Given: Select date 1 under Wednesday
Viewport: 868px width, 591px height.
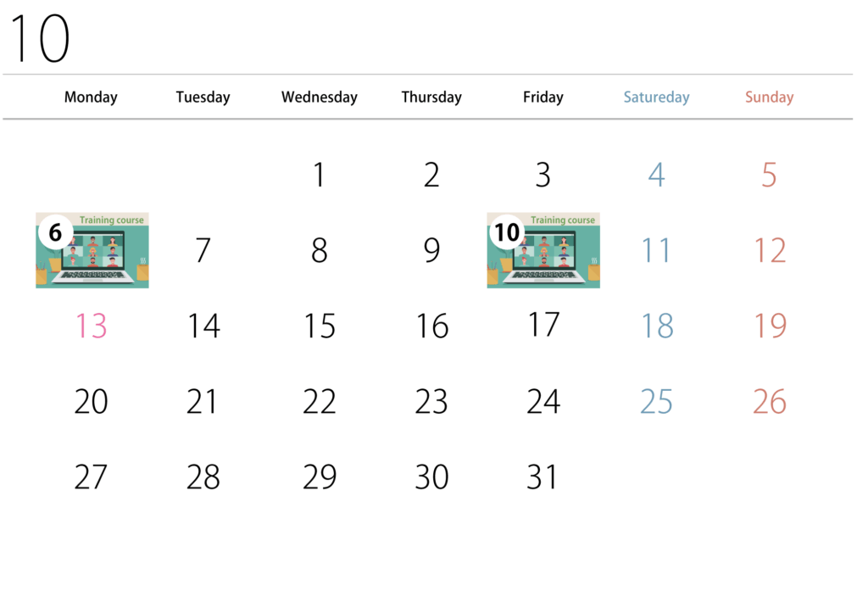Looking at the screenshot, I should tap(319, 175).
